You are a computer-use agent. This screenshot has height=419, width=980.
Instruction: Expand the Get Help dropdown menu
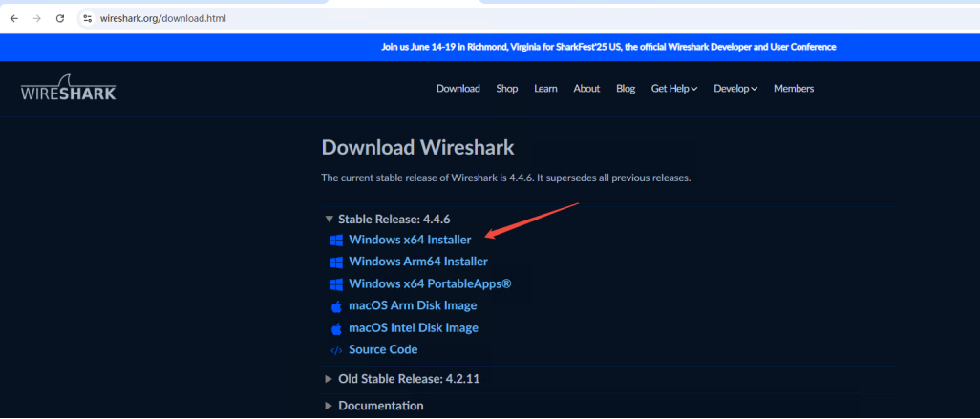(674, 89)
